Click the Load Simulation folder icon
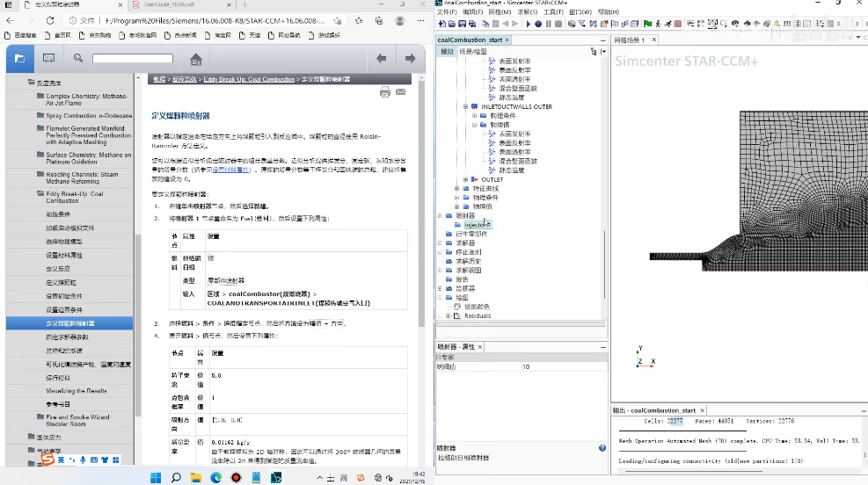 [x=452, y=24]
